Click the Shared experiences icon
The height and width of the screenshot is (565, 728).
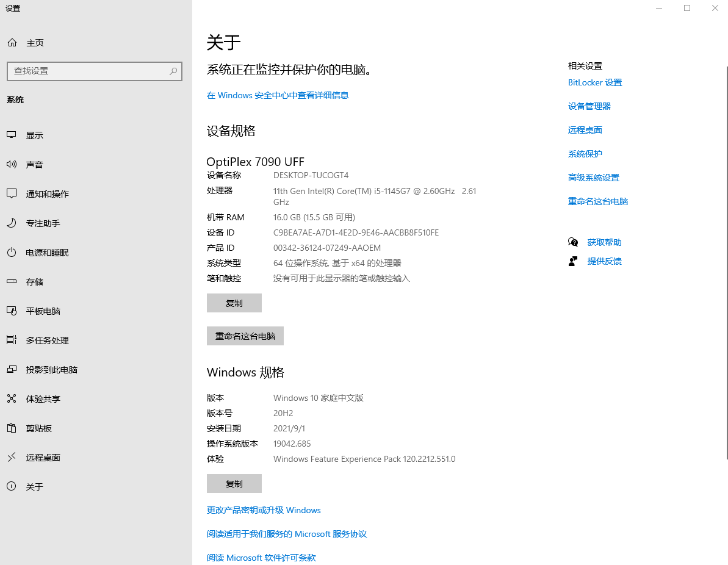click(12, 398)
